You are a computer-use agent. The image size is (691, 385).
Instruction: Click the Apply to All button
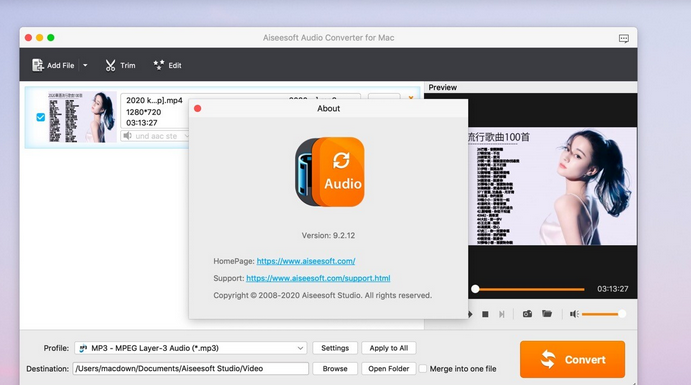389,348
